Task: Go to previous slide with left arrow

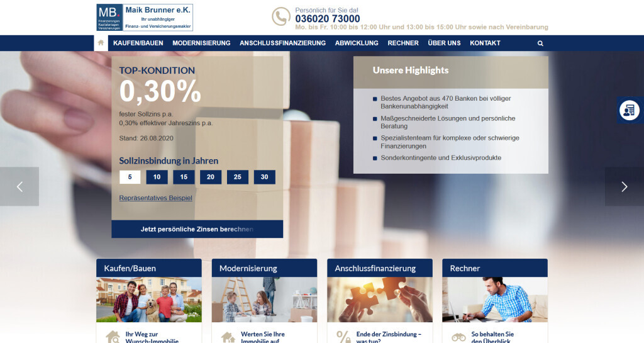Action: click(19, 186)
